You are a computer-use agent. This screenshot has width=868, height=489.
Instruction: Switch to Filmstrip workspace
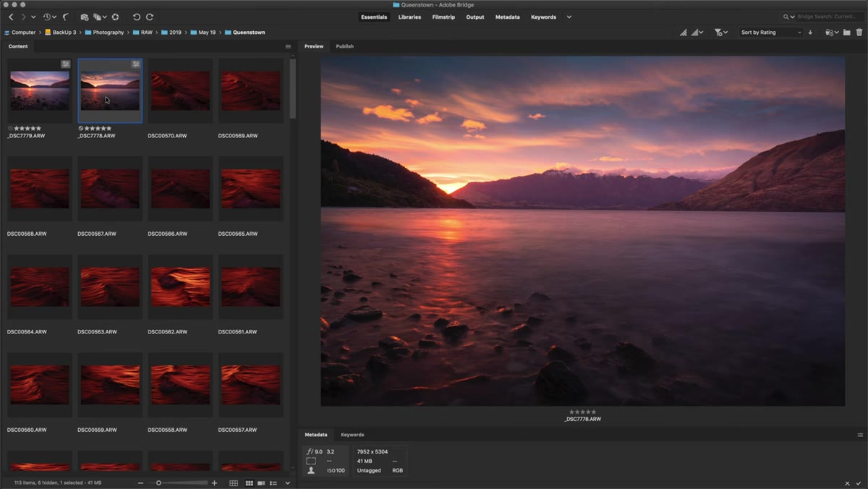point(443,17)
